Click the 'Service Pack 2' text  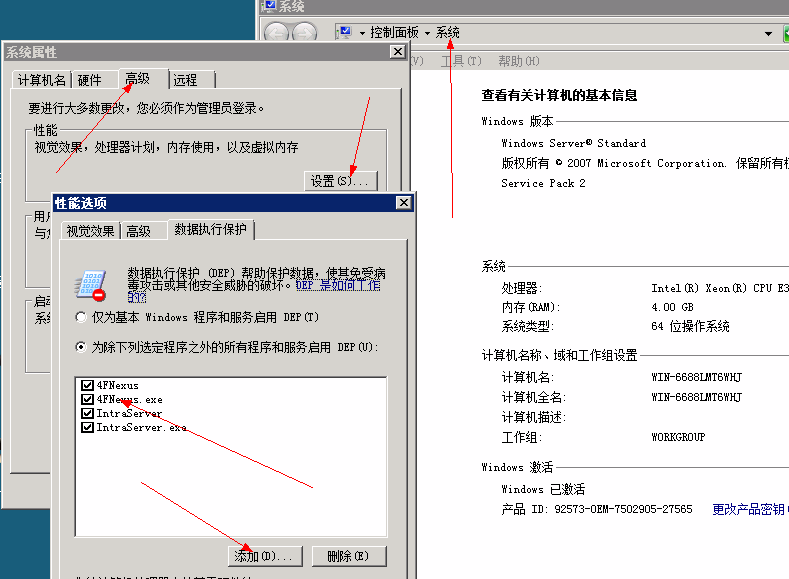tap(543, 184)
